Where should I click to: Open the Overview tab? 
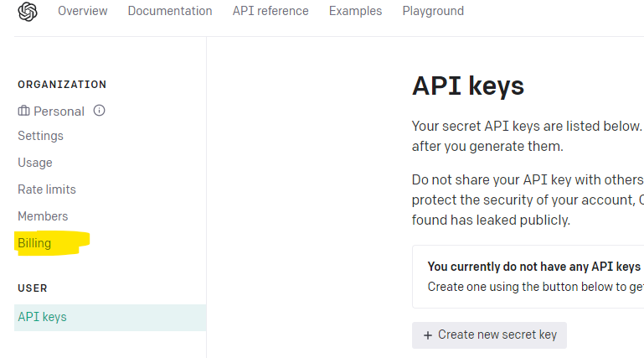pyautogui.click(x=83, y=11)
